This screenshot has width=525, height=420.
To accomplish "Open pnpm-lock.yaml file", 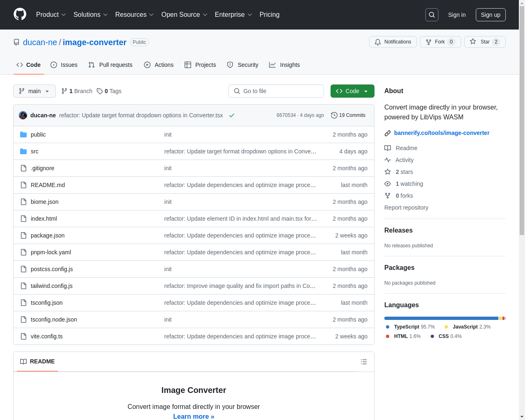I will coord(51,252).
